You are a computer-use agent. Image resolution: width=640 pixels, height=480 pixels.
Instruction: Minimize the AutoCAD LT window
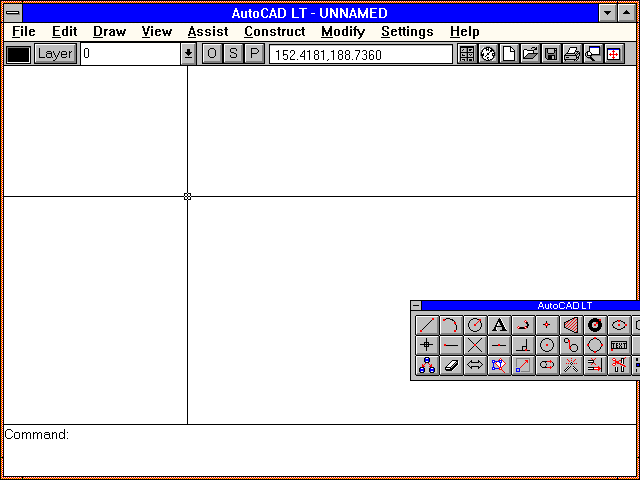608,13
